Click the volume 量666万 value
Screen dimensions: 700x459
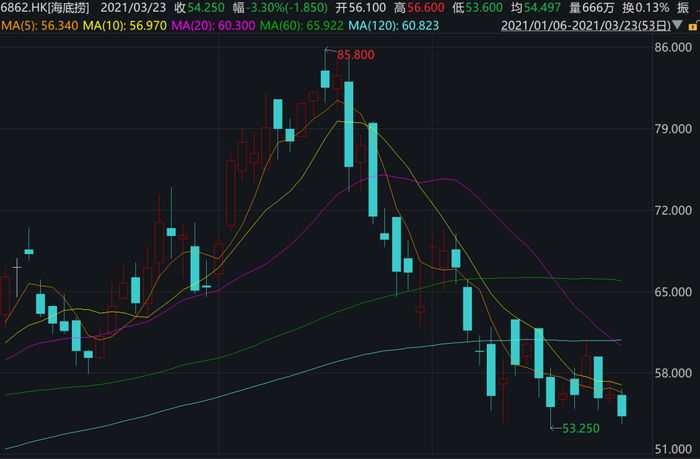pyautogui.click(x=592, y=8)
